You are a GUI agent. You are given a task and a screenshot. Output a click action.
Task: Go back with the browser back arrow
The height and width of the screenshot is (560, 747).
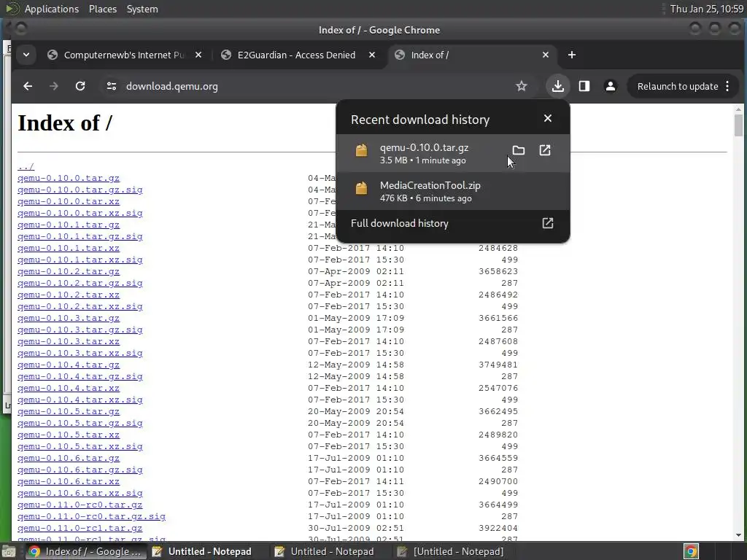(28, 86)
